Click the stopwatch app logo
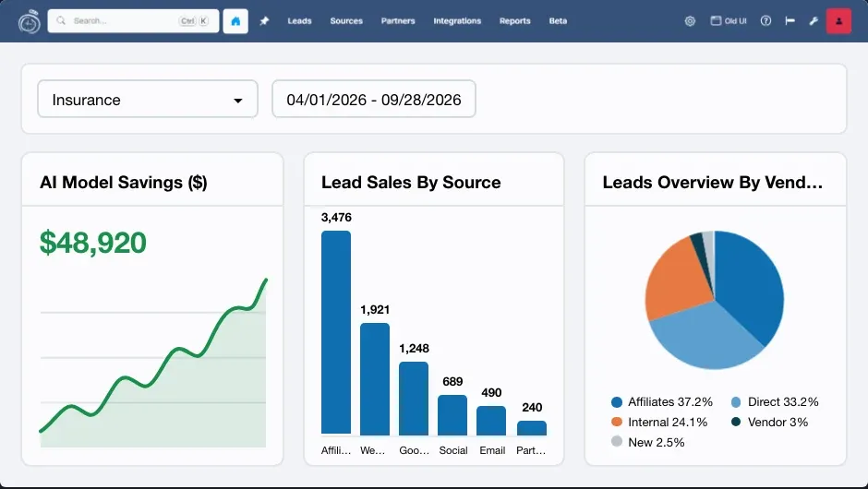This screenshot has height=489, width=868. [x=29, y=21]
